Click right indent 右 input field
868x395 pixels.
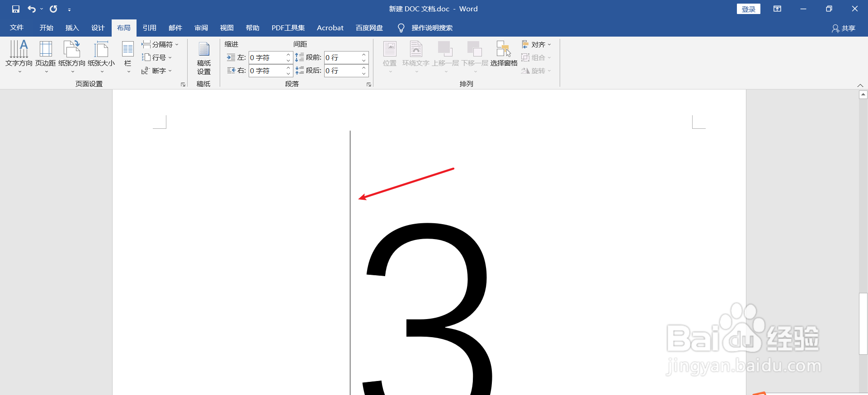coord(267,71)
